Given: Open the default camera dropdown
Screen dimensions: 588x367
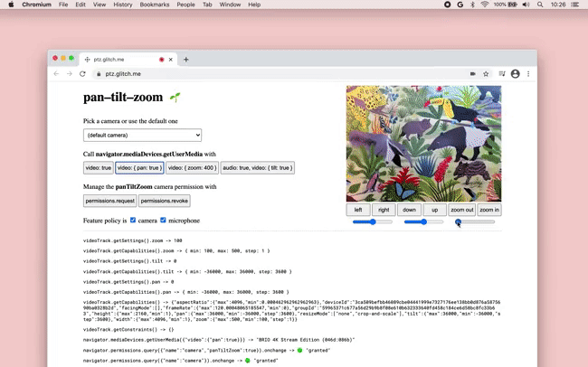Looking at the screenshot, I should click(142, 136).
